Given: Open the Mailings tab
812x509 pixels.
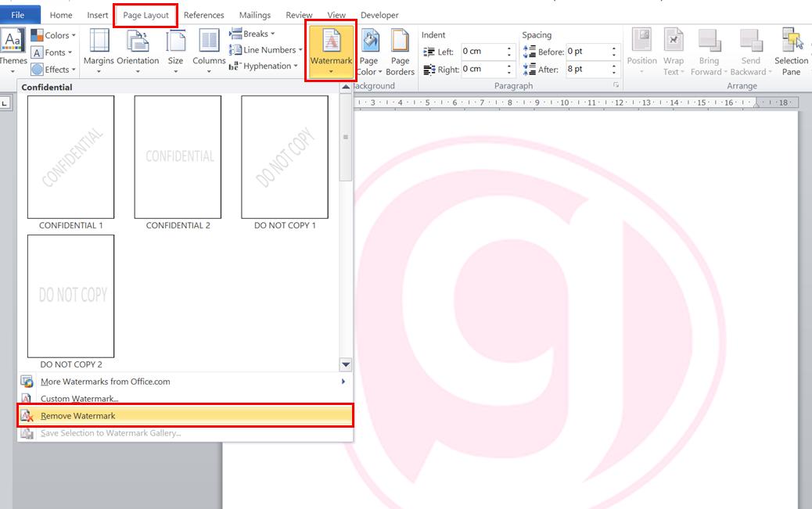Looking at the screenshot, I should pyautogui.click(x=255, y=14).
